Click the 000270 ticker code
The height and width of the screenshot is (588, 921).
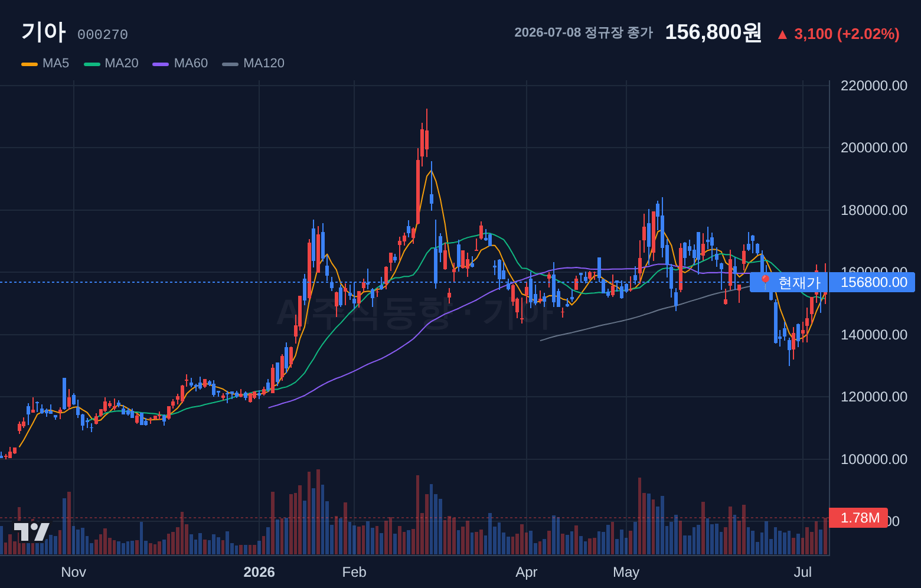(103, 35)
